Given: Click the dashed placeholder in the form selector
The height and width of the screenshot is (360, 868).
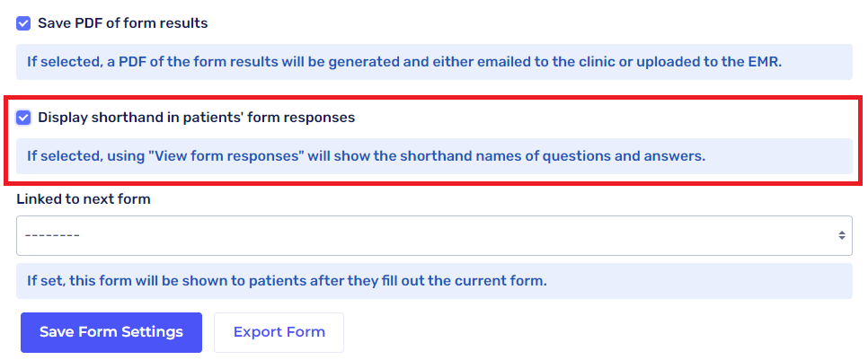Looking at the screenshot, I should tap(52, 235).
